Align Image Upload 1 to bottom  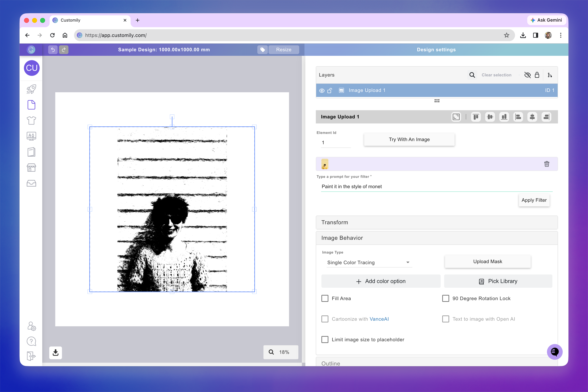504,117
